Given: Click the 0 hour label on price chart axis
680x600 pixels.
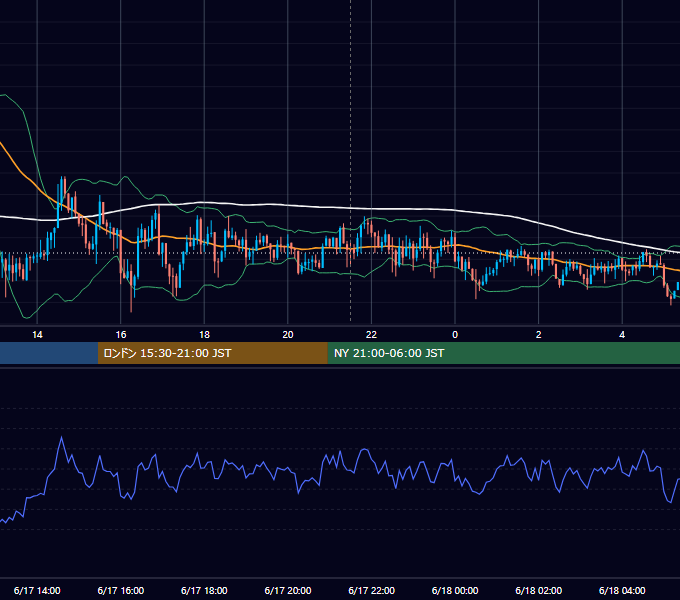Looking at the screenshot, I should click(455, 335).
